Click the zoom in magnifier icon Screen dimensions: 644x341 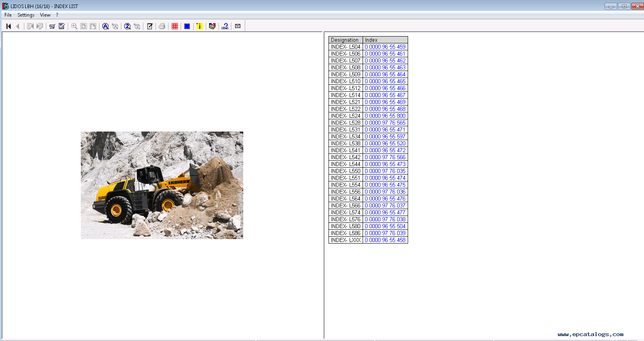pyautogui.click(x=74, y=26)
